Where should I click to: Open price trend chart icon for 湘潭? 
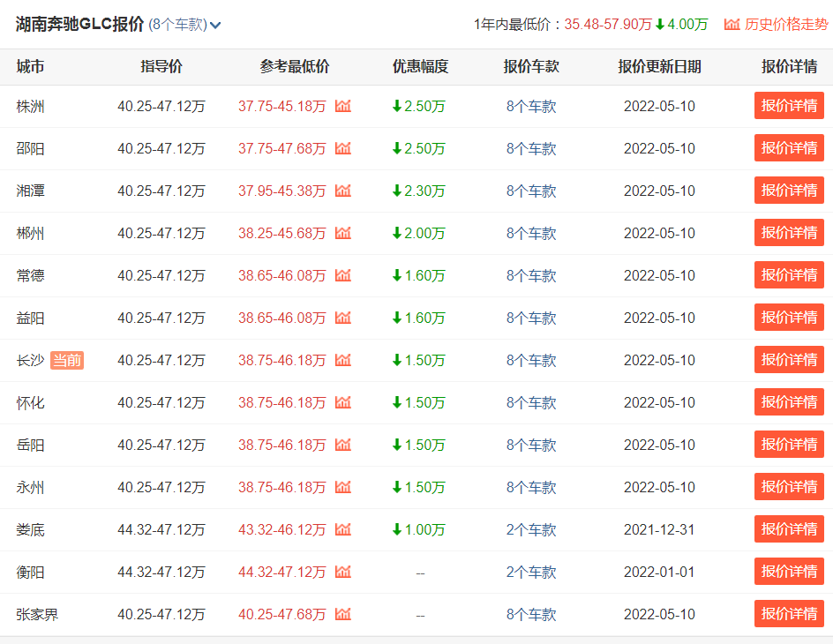(343, 191)
